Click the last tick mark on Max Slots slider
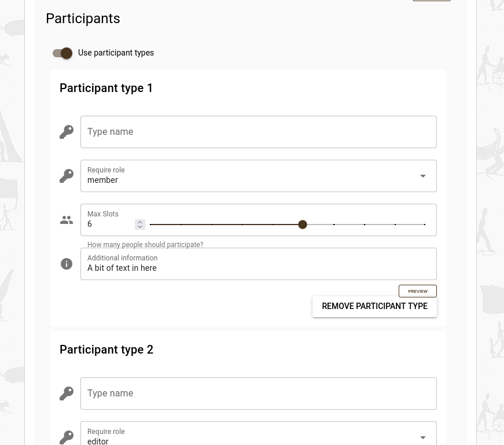The width and height of the screenshot is (504, 445). pyautogui.click(x=425, y=225)
